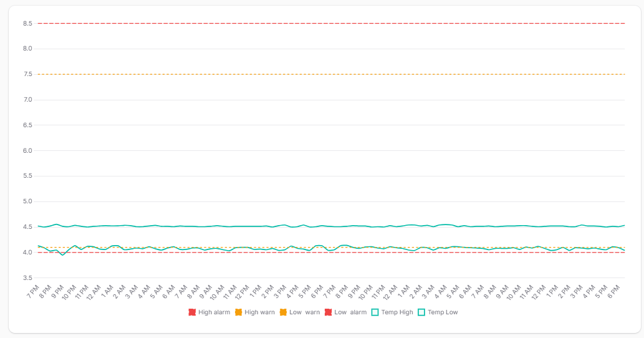This screenshot has height=338, width=644.
Task: Hide Temp High via its legend text
Action: tap(397, 312)
